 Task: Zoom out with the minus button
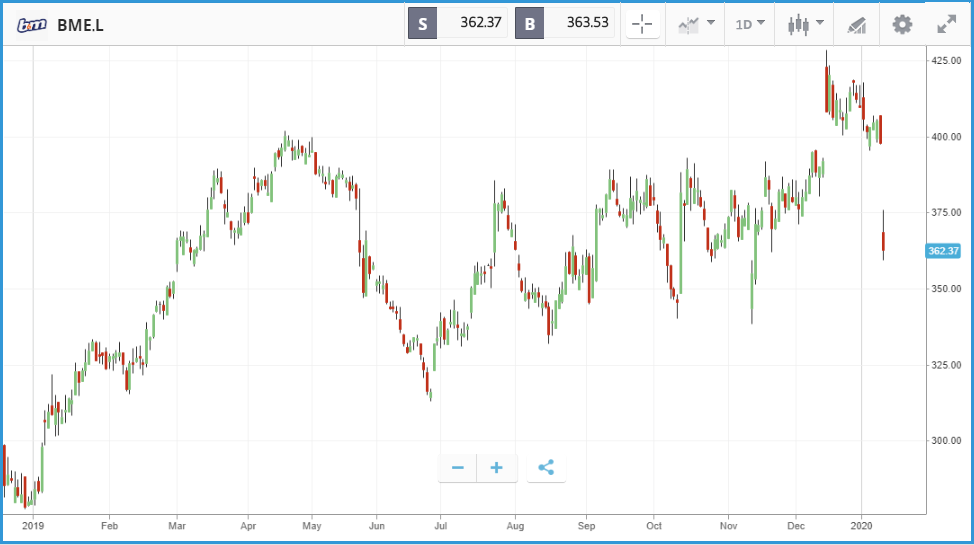[x=458, y=468]
